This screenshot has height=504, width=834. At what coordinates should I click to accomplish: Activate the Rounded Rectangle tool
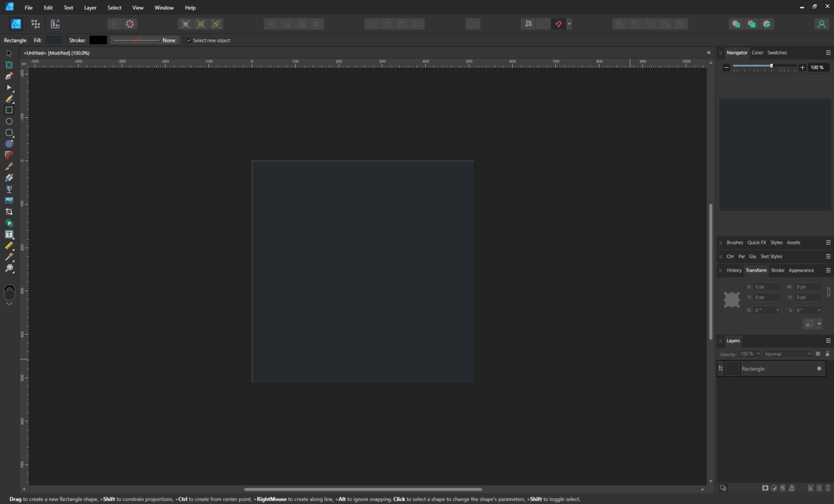[9, 133]
